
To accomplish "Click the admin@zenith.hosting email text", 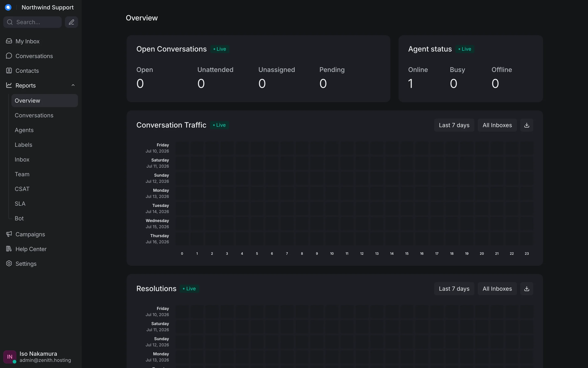I will point(45,360).
